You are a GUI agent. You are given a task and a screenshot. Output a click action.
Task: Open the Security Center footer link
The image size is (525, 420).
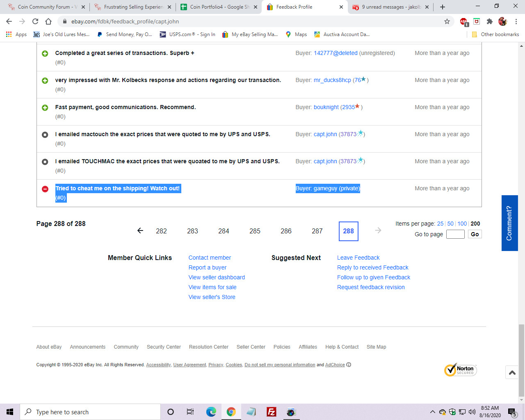point(164,347)
